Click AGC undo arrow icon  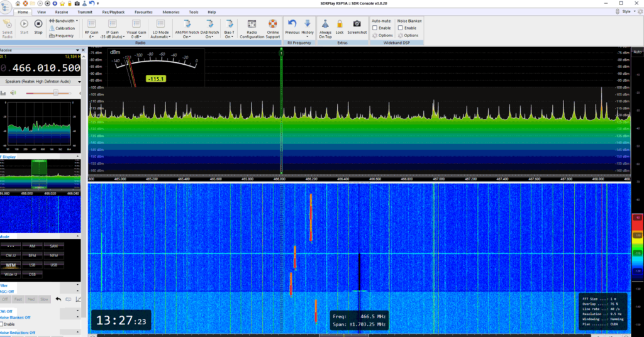click(58, 299)
